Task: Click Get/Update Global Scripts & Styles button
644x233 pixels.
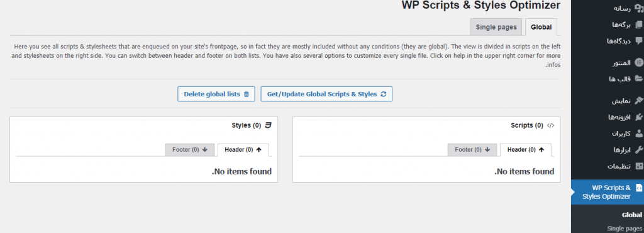Action: tap(326, 94)
